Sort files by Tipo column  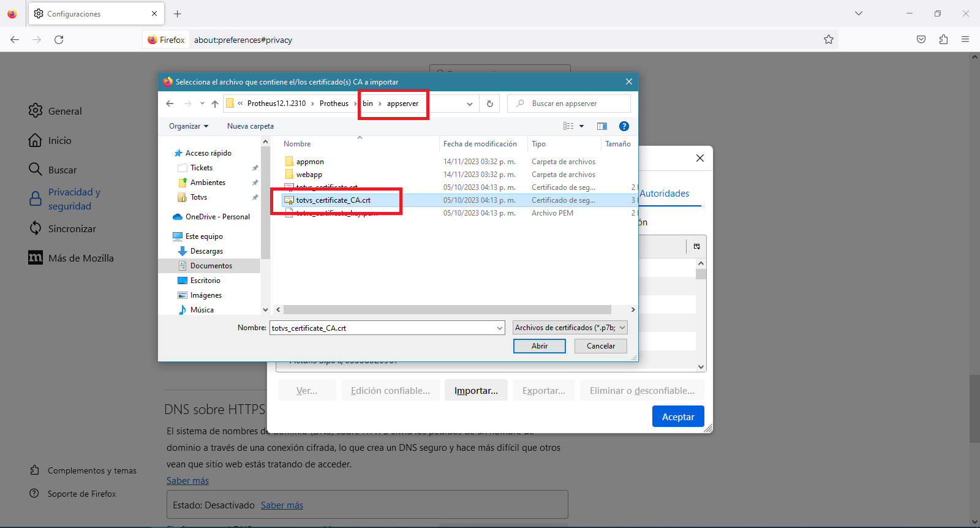point(539,144)
